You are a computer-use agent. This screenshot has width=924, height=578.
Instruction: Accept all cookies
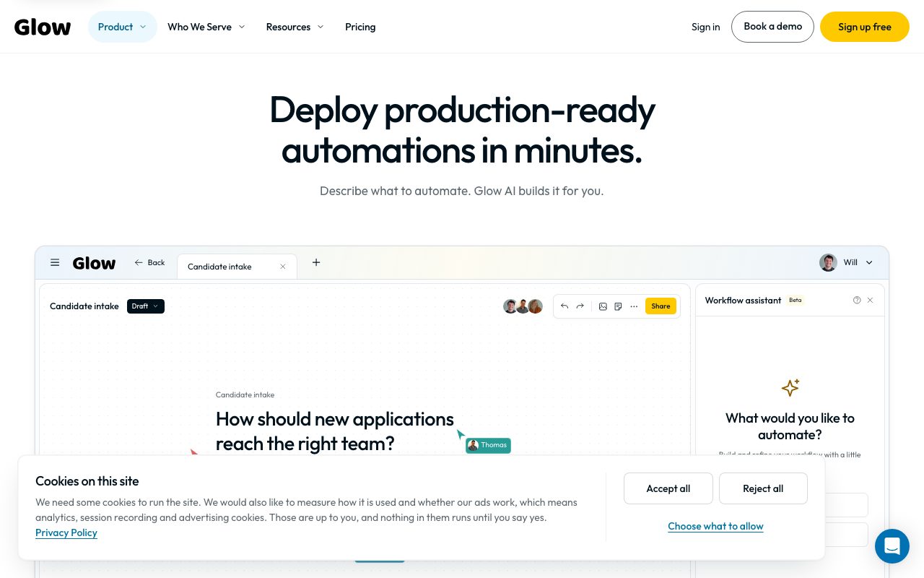tap(668, 488)
